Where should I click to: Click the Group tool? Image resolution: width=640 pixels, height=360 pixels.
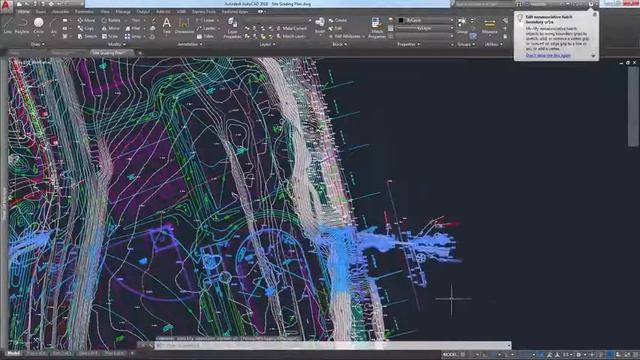coord(462,25)
